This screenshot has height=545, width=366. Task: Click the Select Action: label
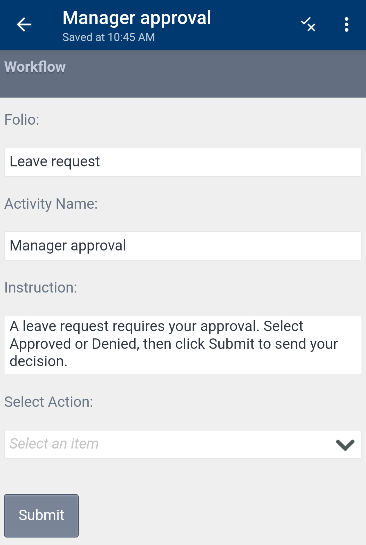[x=49, y=402]
